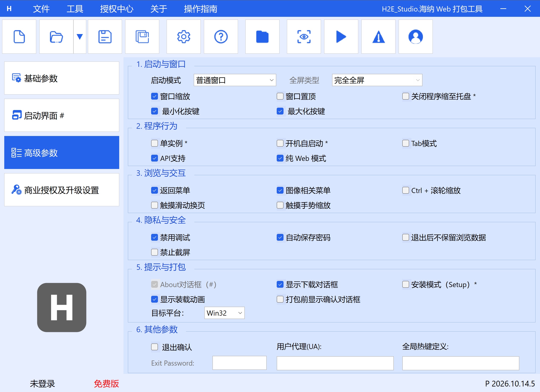Click the question mark help icon
540x392 pixels.
tap(221, 37)
